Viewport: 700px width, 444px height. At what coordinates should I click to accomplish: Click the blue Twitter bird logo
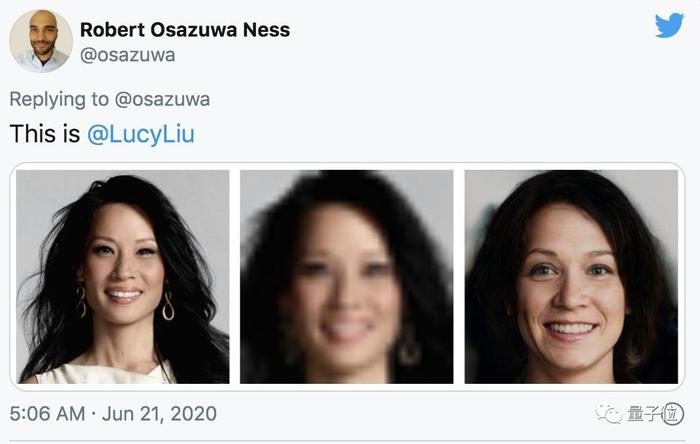point(669,25)
